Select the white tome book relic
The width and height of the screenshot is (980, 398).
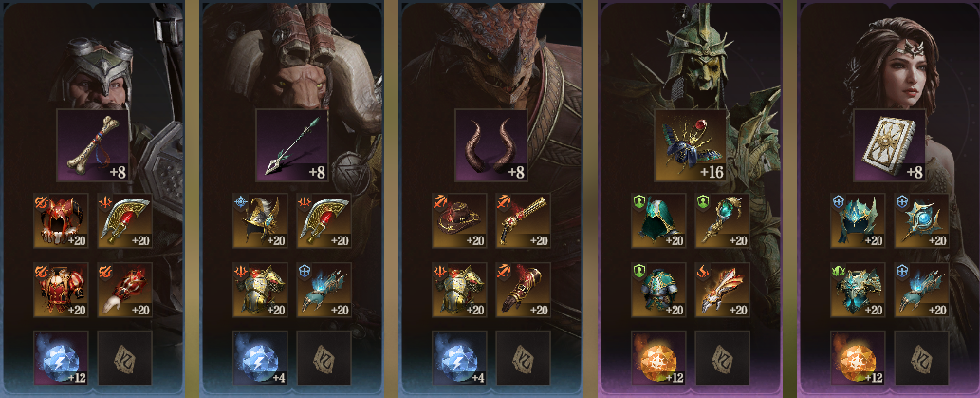coord(889,145)
